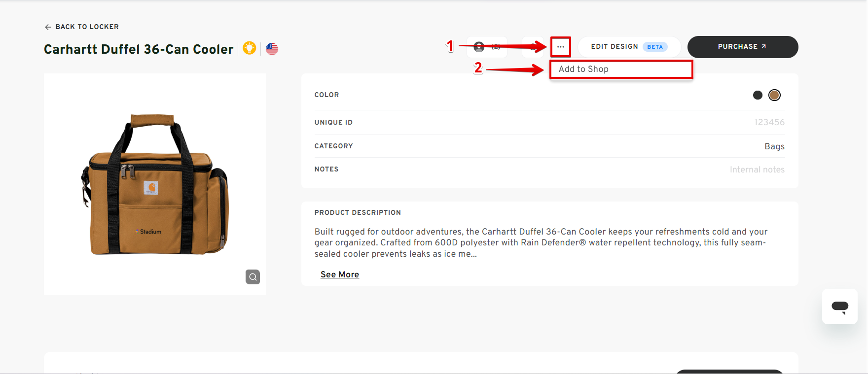Open the chat widget bubble
Image resolution: width=868 pixels, height=374 pixels.
point(839,306)
